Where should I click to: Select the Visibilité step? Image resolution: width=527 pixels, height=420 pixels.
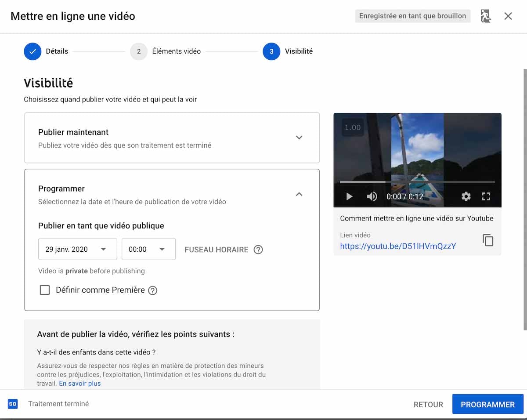pyautogui.click(x=288, y=51)
